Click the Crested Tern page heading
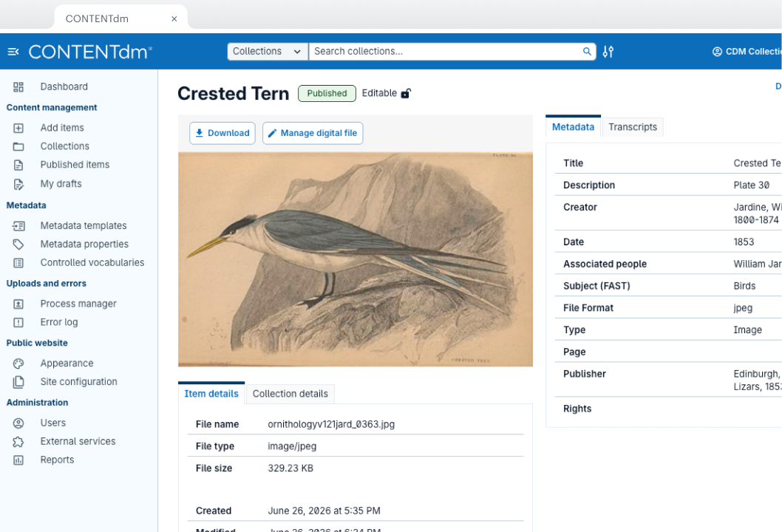Screen dimensions: 782x532 point(233,94)
